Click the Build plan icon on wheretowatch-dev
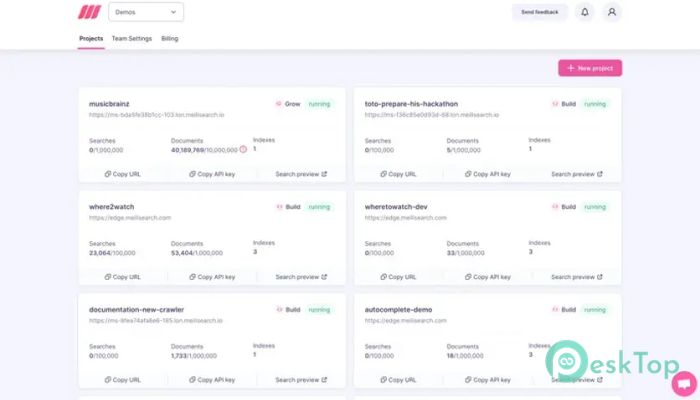 point(555,207)
